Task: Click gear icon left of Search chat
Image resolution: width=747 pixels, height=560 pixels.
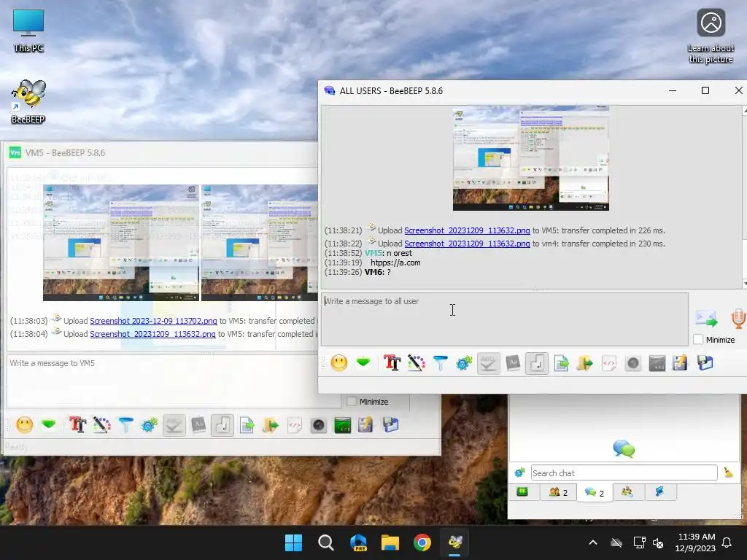Action: click(519, 472)
